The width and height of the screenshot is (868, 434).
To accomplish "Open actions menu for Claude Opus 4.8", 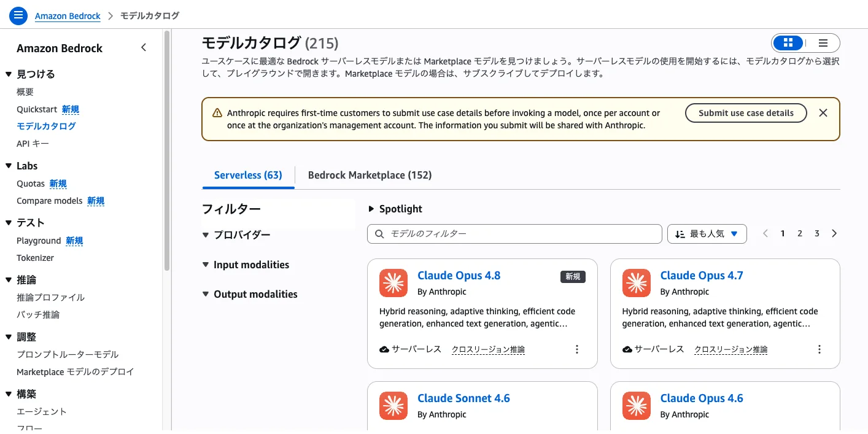I will tap(576, 349).
